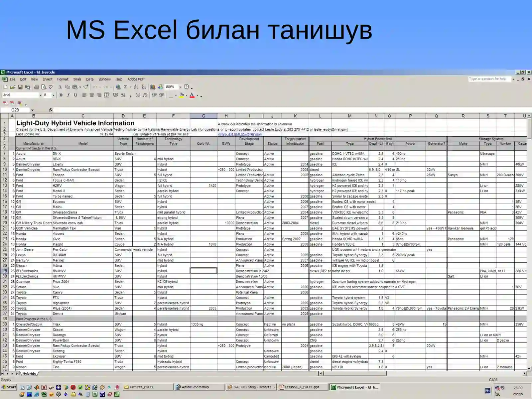The width and height of the screenshot is (532, 399).
Task: Sort ascending with the A-Z icon
Action: (x=136, y=87)
